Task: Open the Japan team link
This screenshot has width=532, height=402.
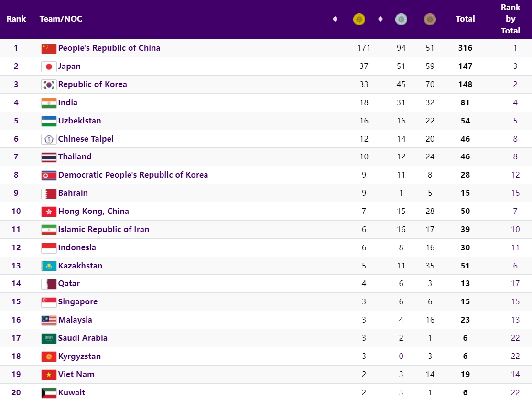Action: pyautogui.click(x=69, y=66)
